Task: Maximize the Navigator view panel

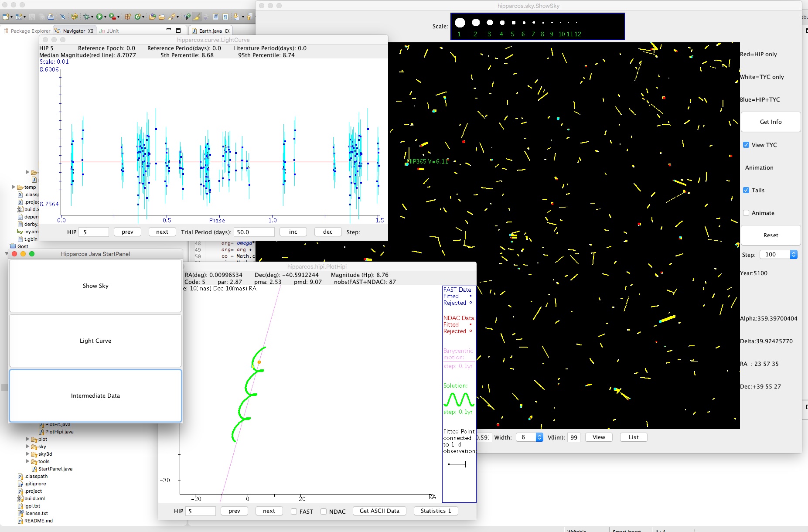Action: pyautogui.click(x=178, y=31)
